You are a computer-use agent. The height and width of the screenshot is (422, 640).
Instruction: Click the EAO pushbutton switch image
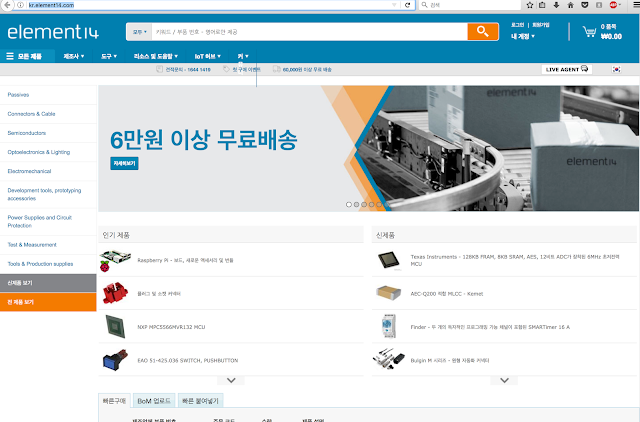click(115, 360)
